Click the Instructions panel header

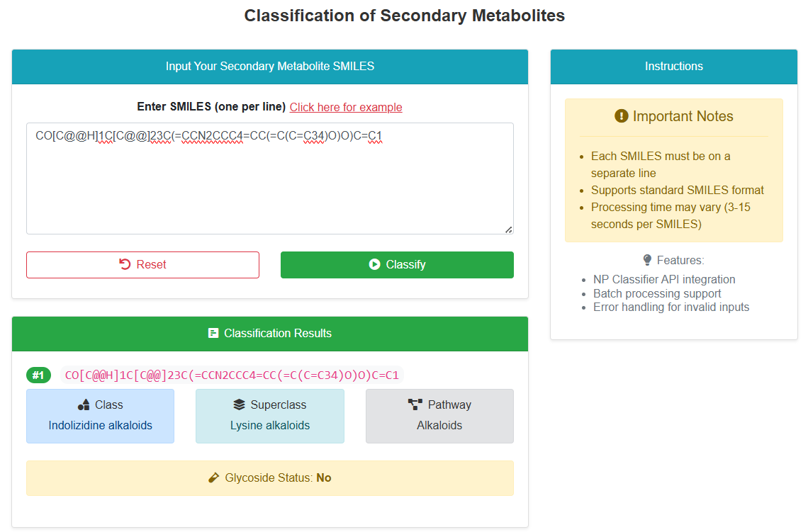(674, 67)
